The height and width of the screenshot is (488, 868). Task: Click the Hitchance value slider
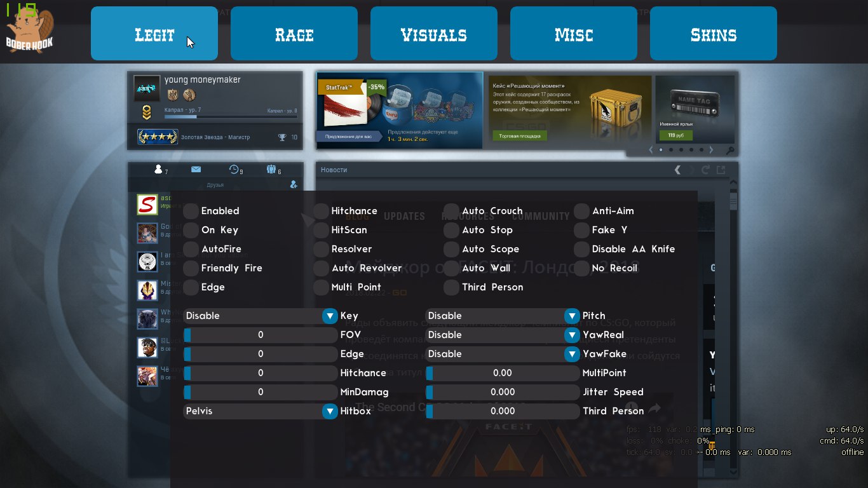261,373
